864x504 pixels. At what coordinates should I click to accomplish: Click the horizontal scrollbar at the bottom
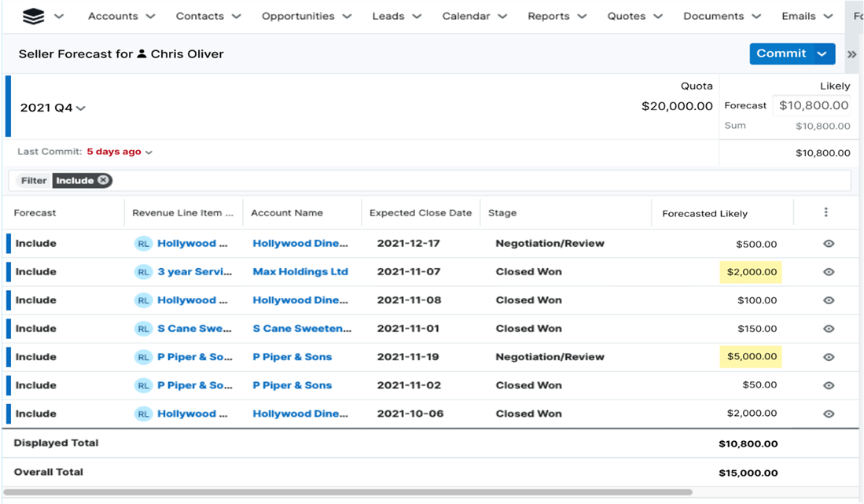tap(346, 492)
